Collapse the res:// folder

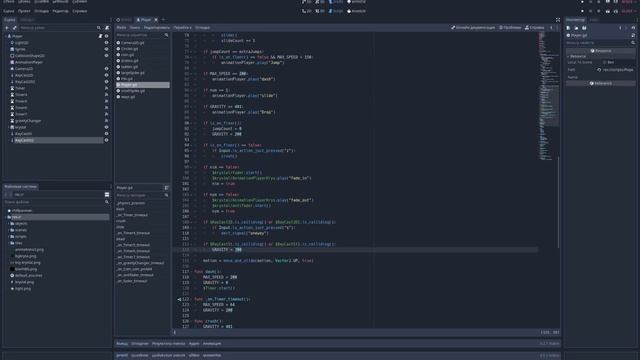[6, 217]
